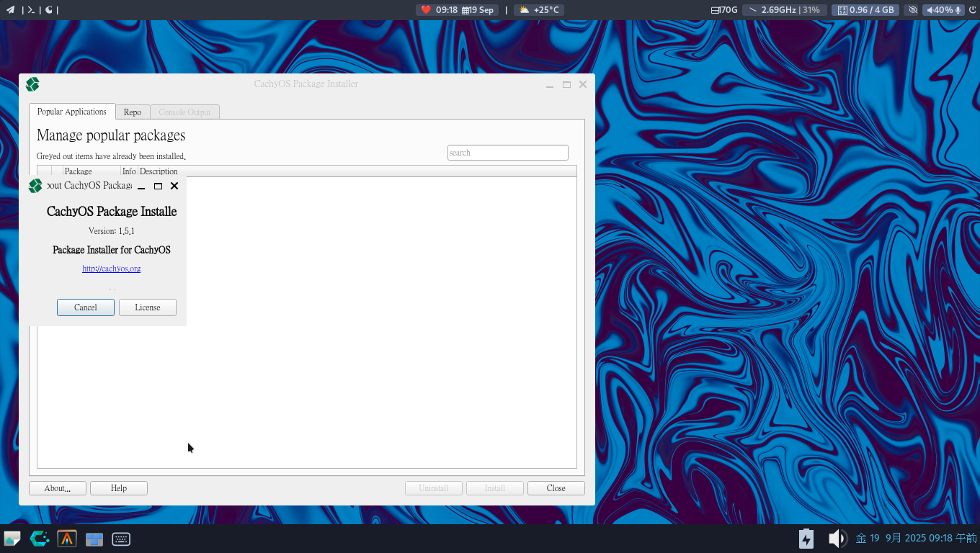Screen dimensions: 980x553
Task: Click the CachyOS logo in About dialog title bar
Action: pos(35,186)
